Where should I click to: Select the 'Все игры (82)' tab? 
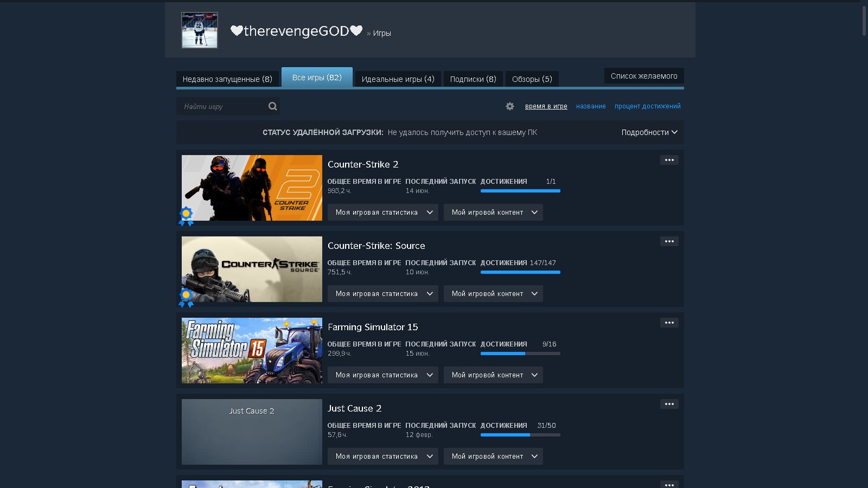[317, 78]
